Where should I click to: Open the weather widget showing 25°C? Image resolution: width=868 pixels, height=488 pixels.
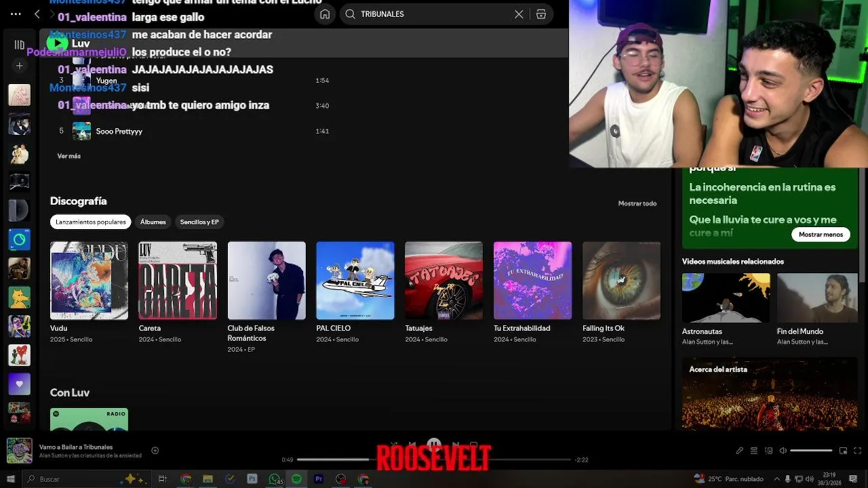click(x=729, y=479)
